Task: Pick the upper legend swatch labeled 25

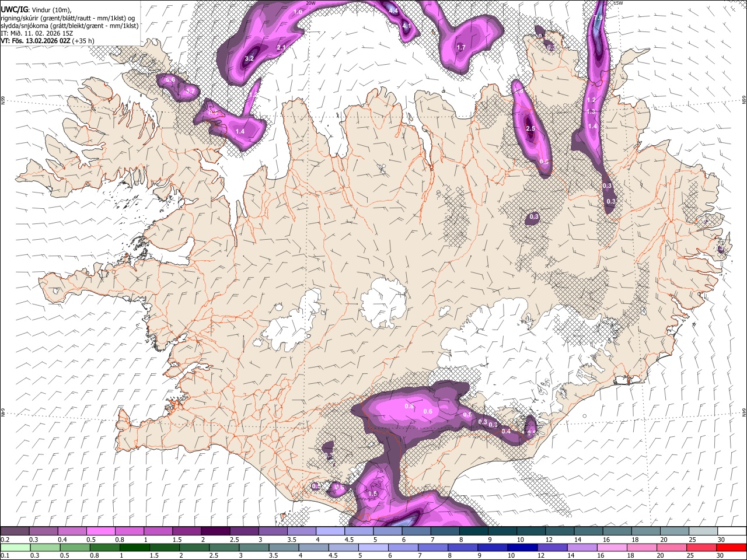Action: pos(703,531)
